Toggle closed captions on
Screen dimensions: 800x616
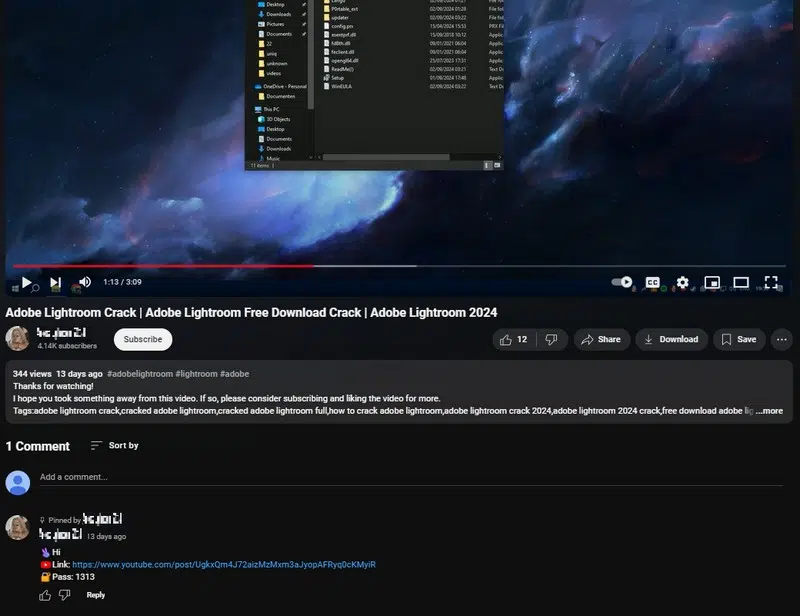pyautogui.click(x=652, y=283)
